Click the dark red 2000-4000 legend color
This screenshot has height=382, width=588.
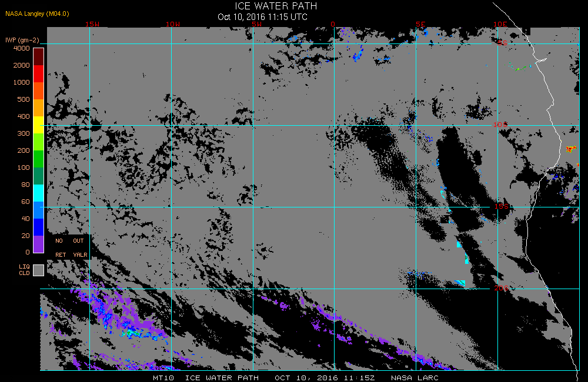(39, 57)
